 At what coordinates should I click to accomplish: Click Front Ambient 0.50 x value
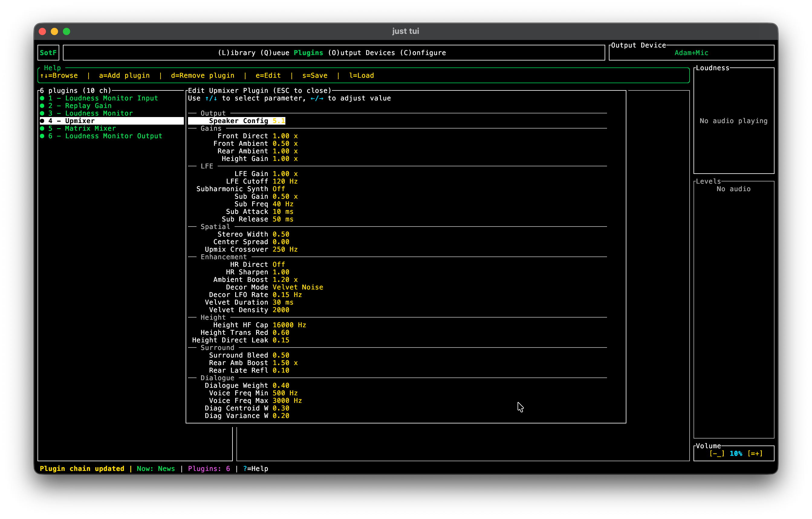click(285, 143)
